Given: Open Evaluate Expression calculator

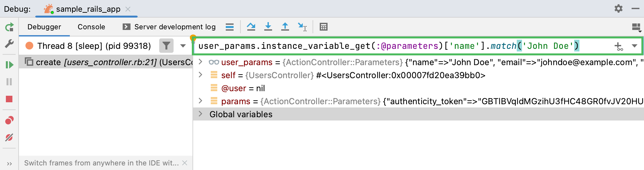Looking at the screenshot, I should (x=323, y=27).
